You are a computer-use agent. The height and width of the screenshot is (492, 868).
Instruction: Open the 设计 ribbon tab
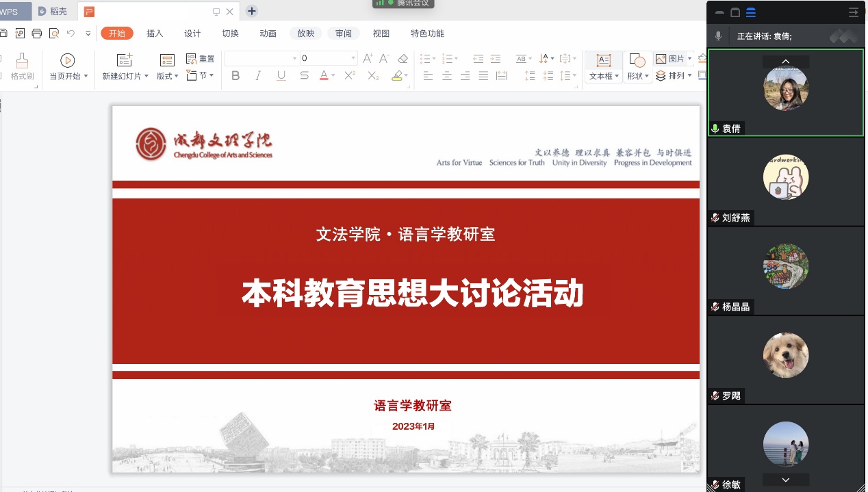tap(192, 34)
